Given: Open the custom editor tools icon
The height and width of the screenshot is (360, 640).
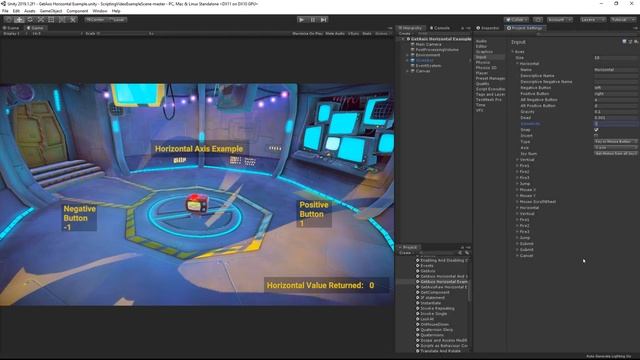Looking at the screenshot, I should click(x=73, y=20).
